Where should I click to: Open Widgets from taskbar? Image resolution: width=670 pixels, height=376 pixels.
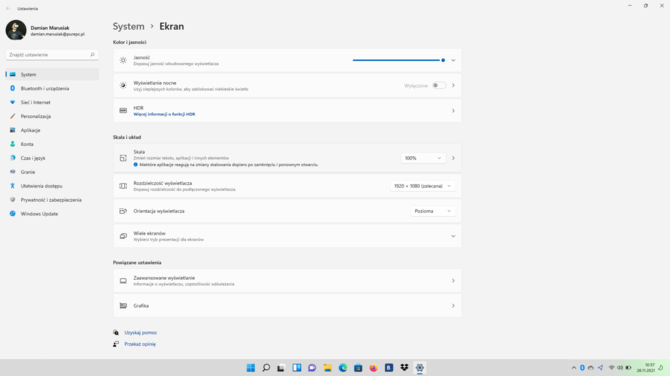(297, 367)
